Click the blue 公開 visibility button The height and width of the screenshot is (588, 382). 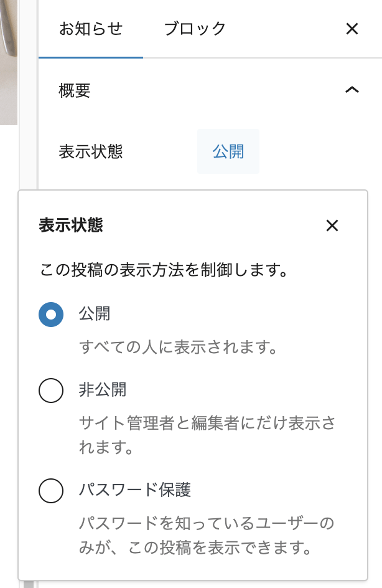coord(228,151)
